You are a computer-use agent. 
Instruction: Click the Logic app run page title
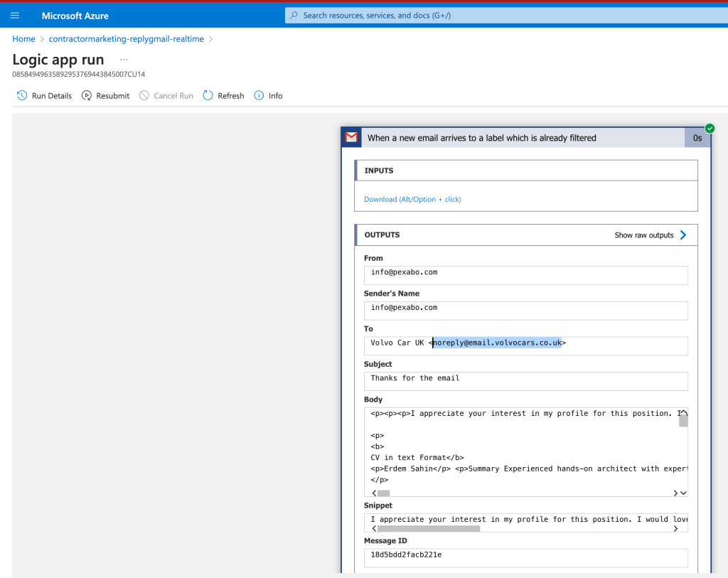point(58,60)
